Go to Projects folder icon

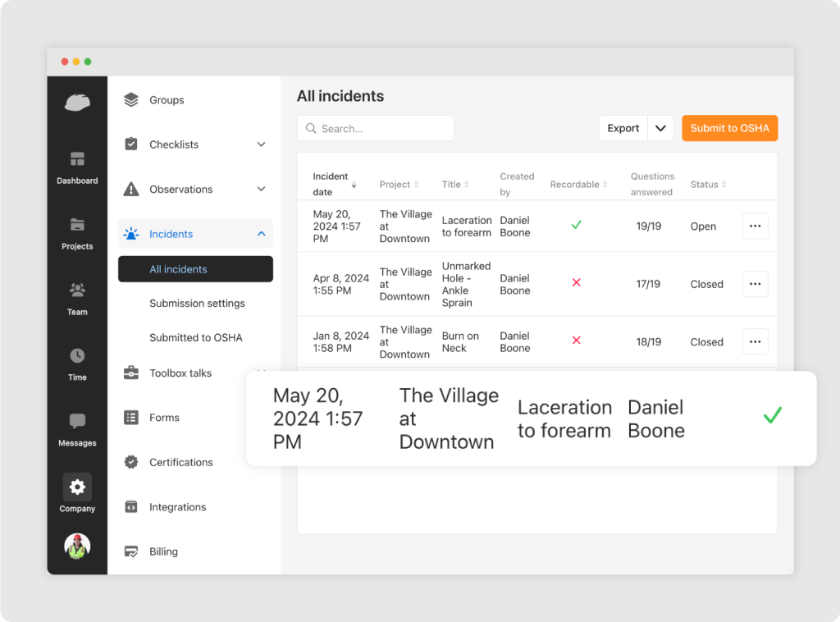(x=77, y=225)
